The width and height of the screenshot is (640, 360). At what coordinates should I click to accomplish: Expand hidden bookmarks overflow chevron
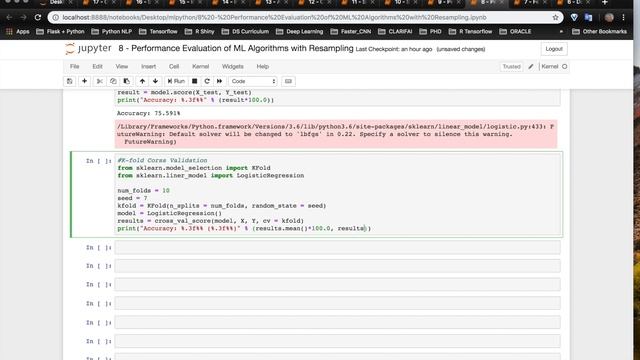561,31
